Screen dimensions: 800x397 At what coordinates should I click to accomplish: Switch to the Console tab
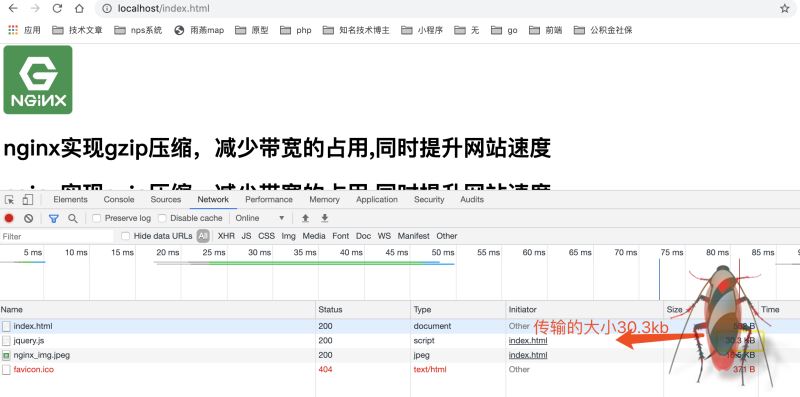coord(119,200)
